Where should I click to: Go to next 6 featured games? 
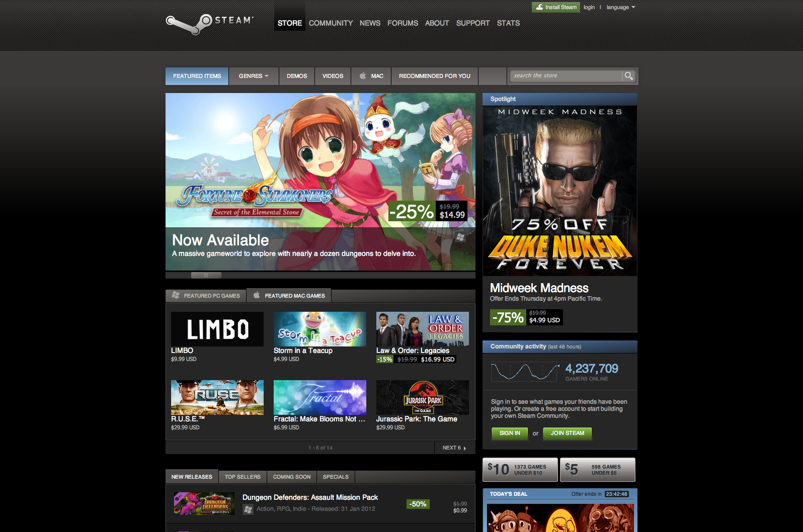(x=454, y=448)
